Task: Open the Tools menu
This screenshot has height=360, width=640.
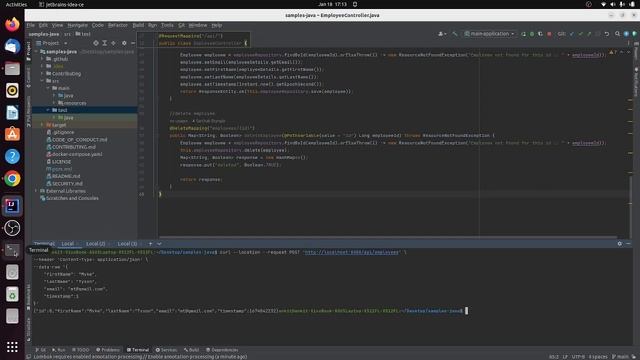Action: (x=167, y=25)
